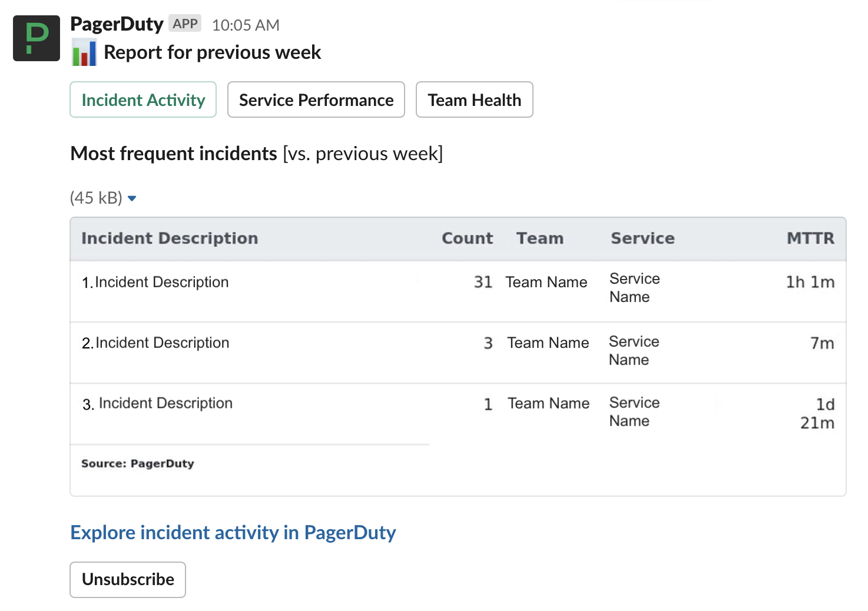
Task: Select row 1. Incident Description text
Action: [x=155, y=283]
